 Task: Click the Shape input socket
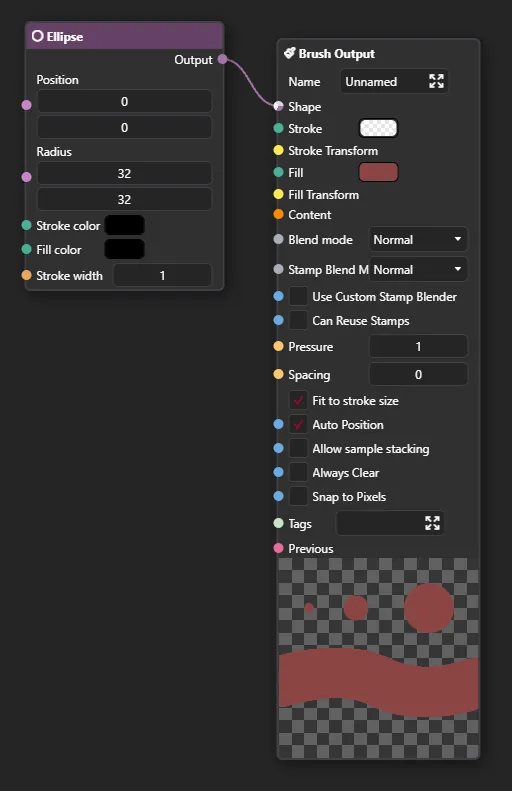(x=278, y=106)
